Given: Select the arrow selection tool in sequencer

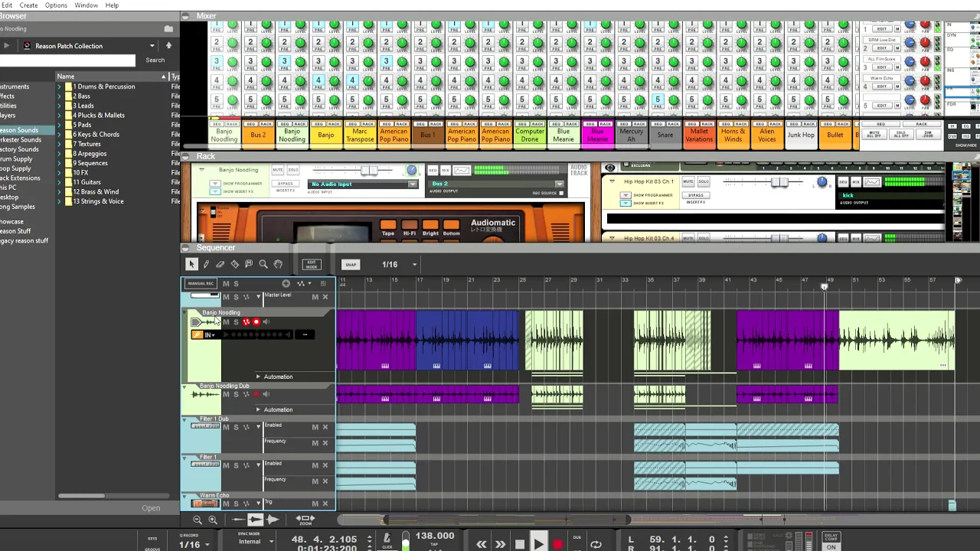Looking at the screenshot, I should (x=191, y=264).
